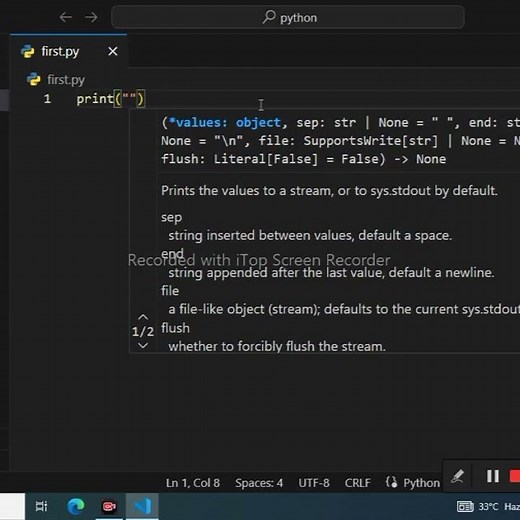Change line endings via CRLF
520x520 pixels.
357,483
